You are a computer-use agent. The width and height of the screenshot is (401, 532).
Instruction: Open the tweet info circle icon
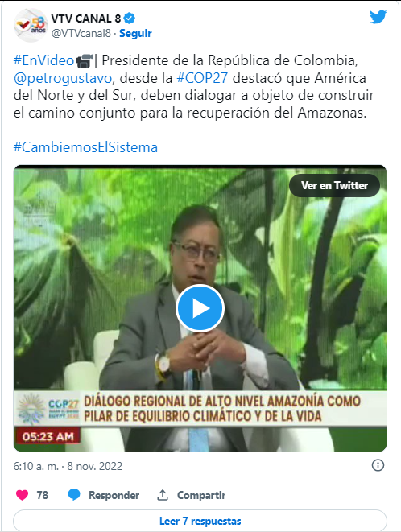click(x=378, y=465)
